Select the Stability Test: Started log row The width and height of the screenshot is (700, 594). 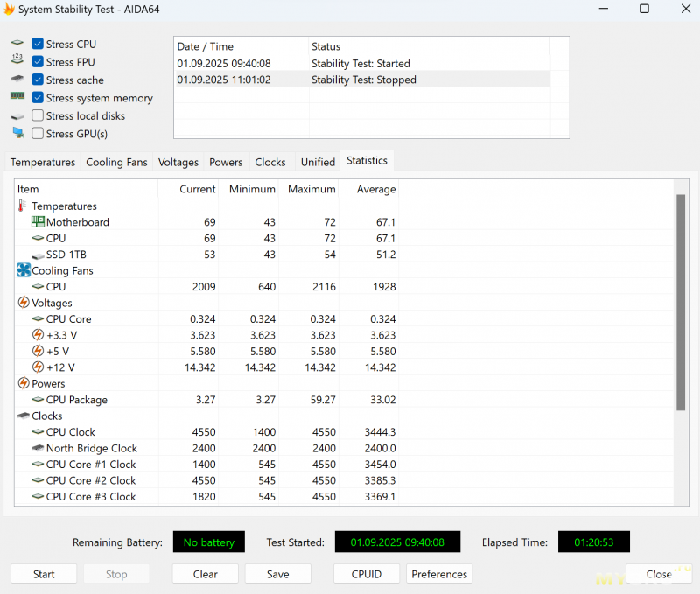point(363,63)
